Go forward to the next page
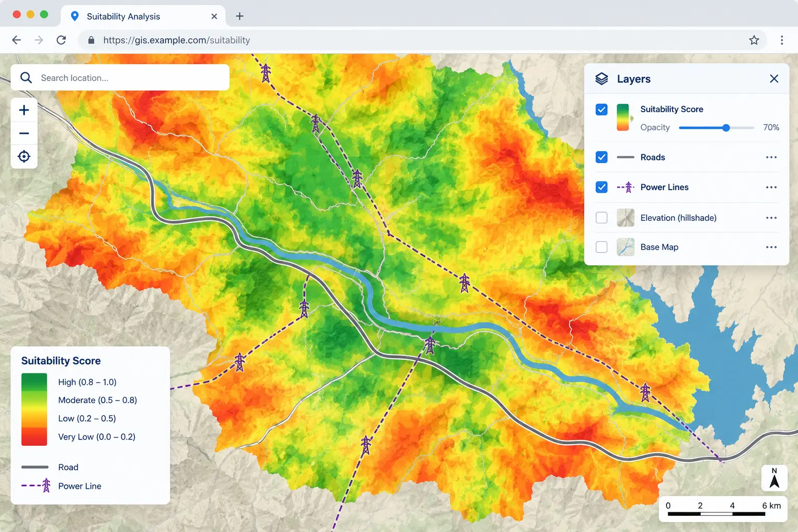The height and width of the screenshot is (532, 798). tap(39, 40)
